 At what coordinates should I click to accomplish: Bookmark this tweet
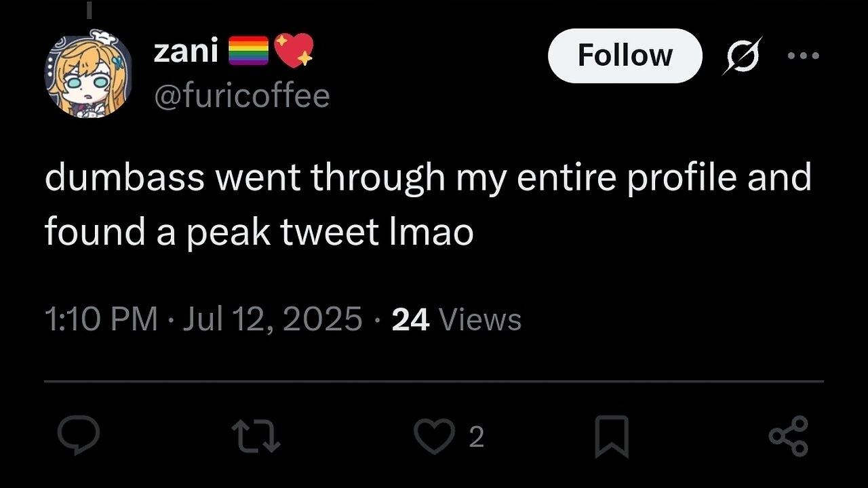(x=612, y=436)
